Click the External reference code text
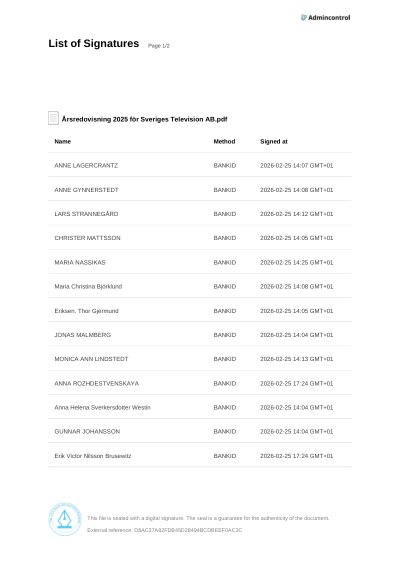This screenshot has width=400, height=567. [x=165, y=530]
